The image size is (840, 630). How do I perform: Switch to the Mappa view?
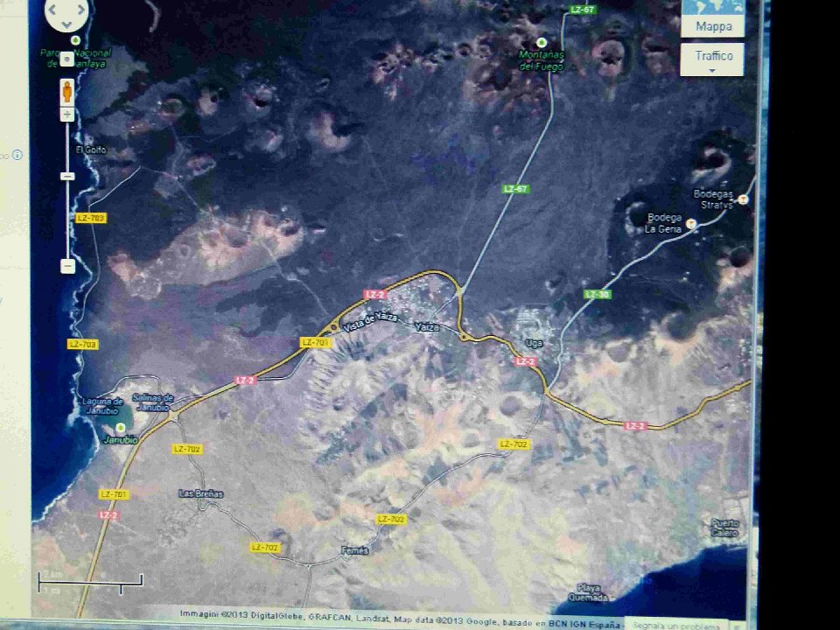713,25
